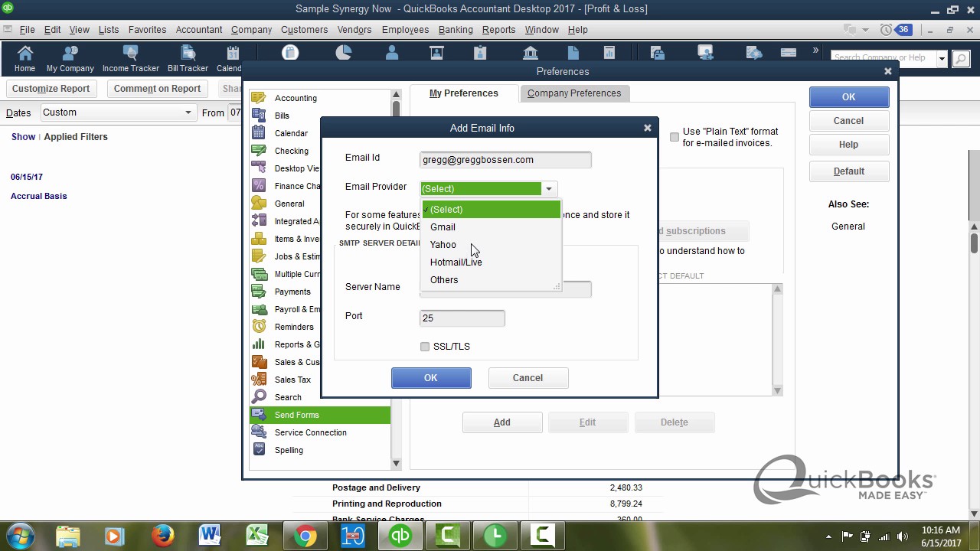Switch to My Preferences tab
The image size is (980, 551).
464,93
